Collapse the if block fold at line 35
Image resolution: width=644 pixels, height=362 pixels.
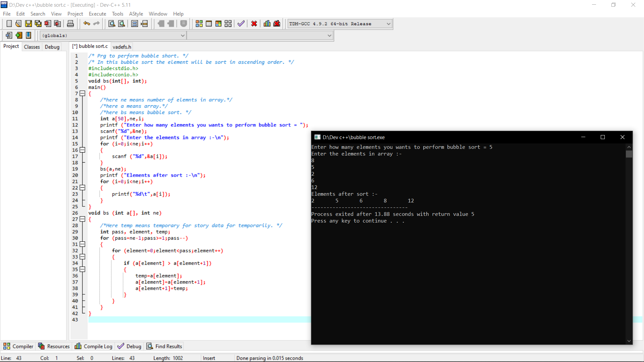[83, 269]
